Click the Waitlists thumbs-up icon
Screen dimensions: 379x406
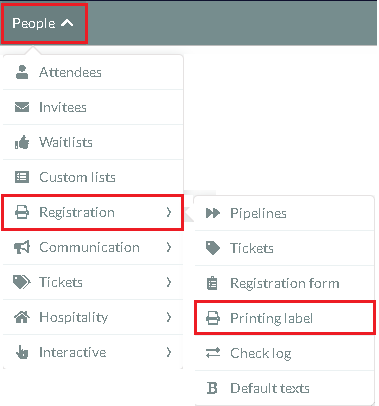pyautogui.click(x=22, y=142)
